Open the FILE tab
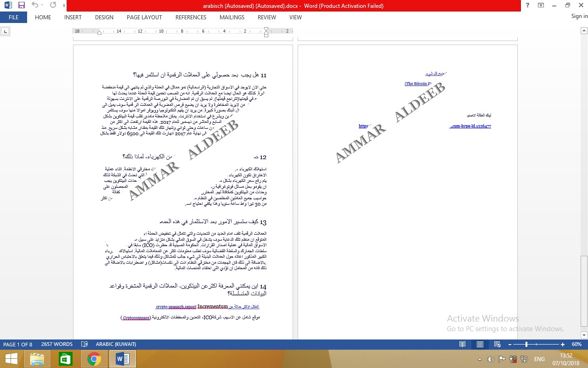 click(13, 17)
